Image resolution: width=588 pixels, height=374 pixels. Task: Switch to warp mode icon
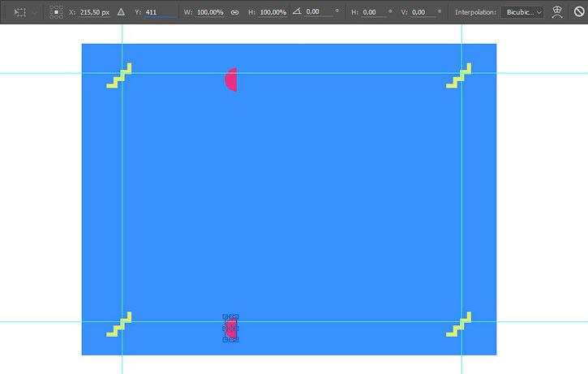[x=557, y=12]
